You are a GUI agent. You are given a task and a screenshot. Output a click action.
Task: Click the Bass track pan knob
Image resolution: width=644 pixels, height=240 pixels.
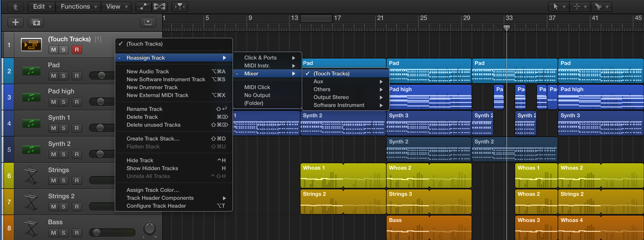click(x=149, y=229)
